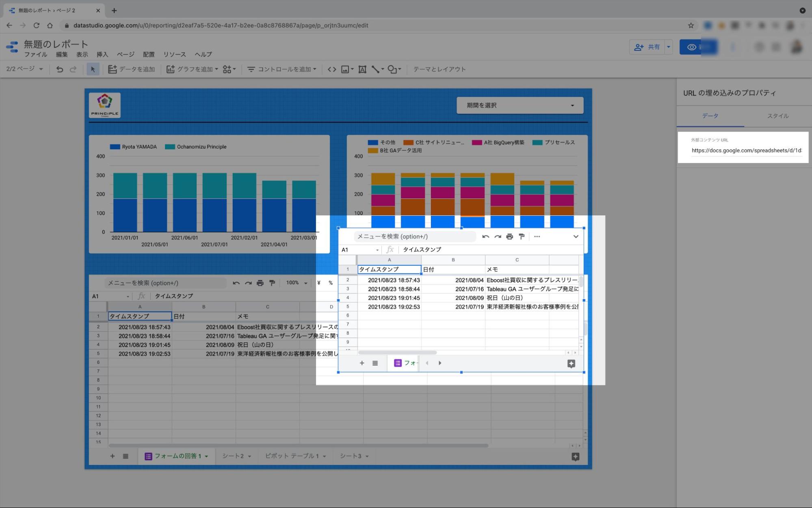Click print icon in embedded spreadsheet toolbar
The image size is (812, 508).
point(509,237)
